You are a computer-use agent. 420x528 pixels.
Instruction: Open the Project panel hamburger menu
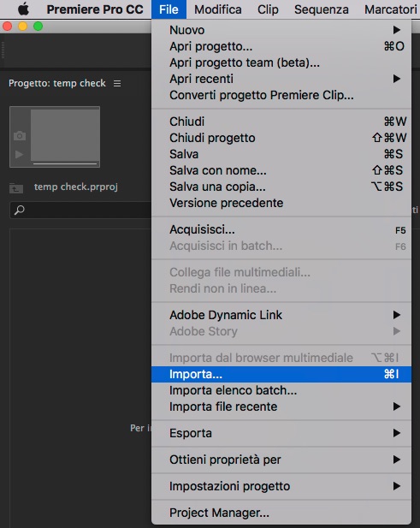point(117,83)
